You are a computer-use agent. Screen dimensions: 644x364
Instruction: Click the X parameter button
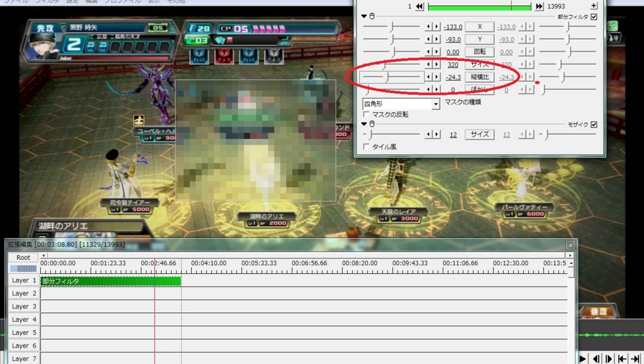(480, 26)
